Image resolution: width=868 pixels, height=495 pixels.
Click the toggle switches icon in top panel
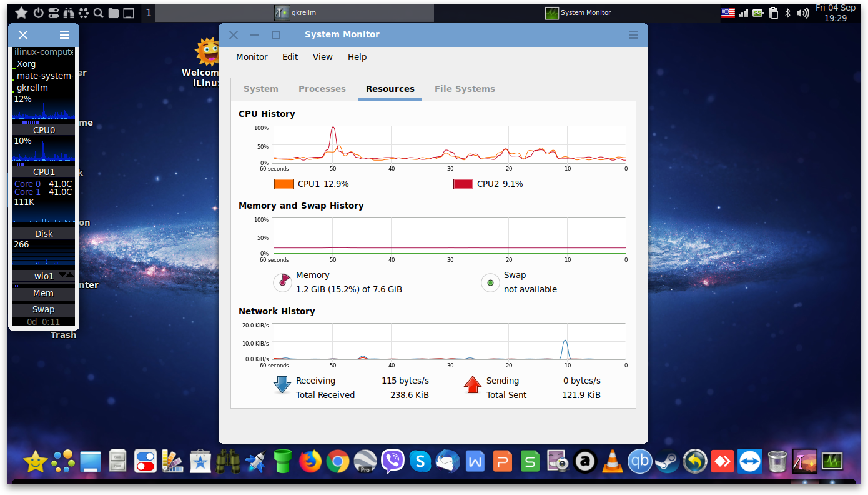pyautogui.click(x=54, y=12)
